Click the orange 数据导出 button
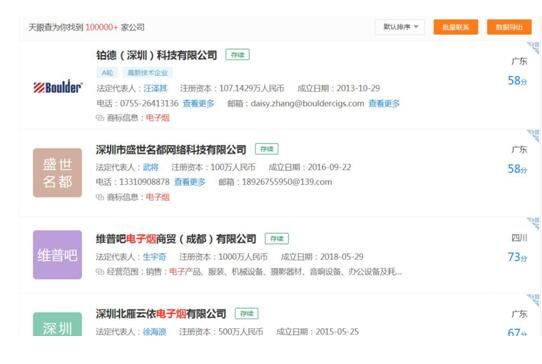Image resolution: width=542 pixels, height=364 pixels. point(509,27)
